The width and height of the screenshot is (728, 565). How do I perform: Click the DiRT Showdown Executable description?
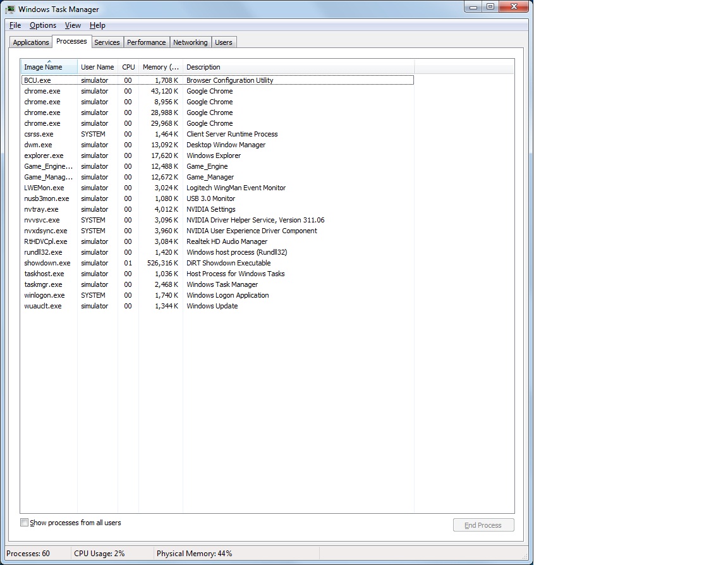(228, 263)
